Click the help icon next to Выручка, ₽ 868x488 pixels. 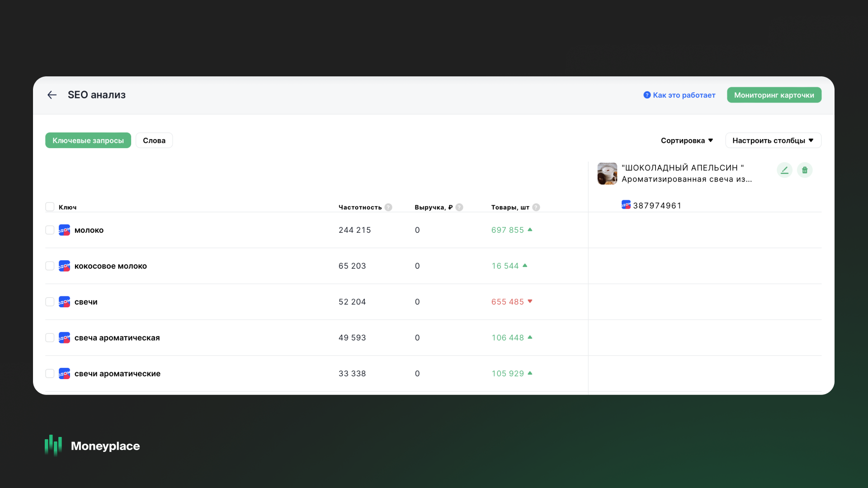[459, 207]
